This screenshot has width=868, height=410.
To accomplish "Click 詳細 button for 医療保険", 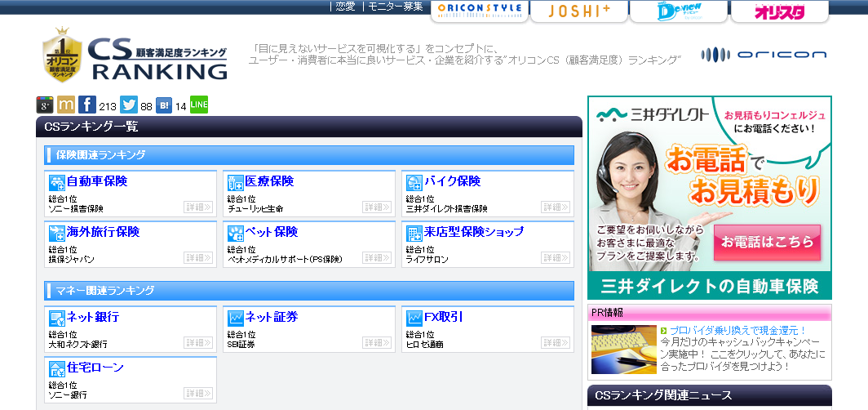I will [377, 207].
